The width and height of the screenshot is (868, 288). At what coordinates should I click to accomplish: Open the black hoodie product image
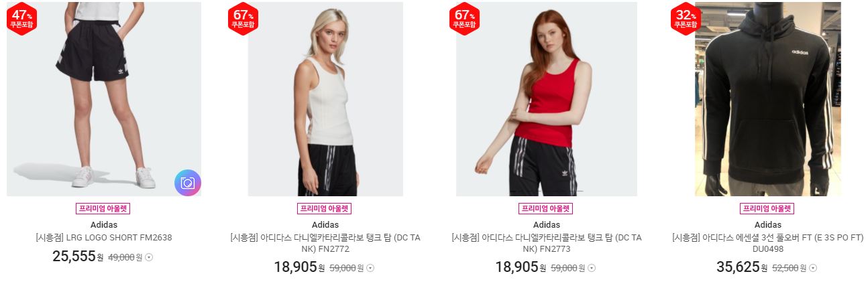768,99
